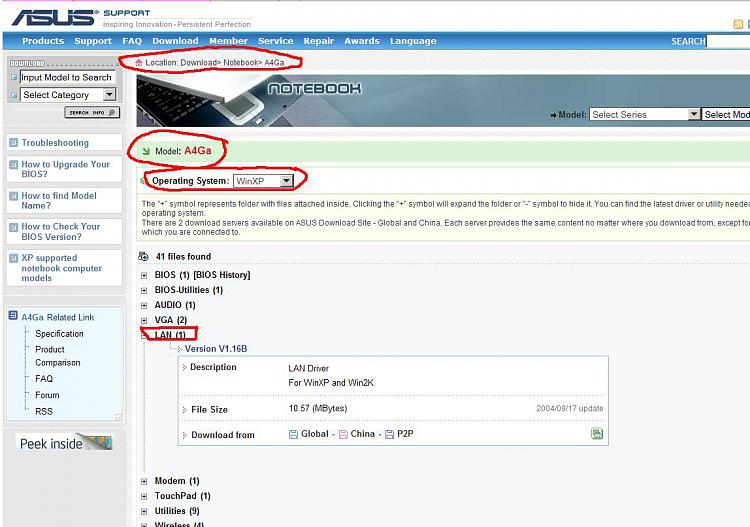750x527 pixels.
Task: Click the Input Model to Search field
Action: pos(67,77)
